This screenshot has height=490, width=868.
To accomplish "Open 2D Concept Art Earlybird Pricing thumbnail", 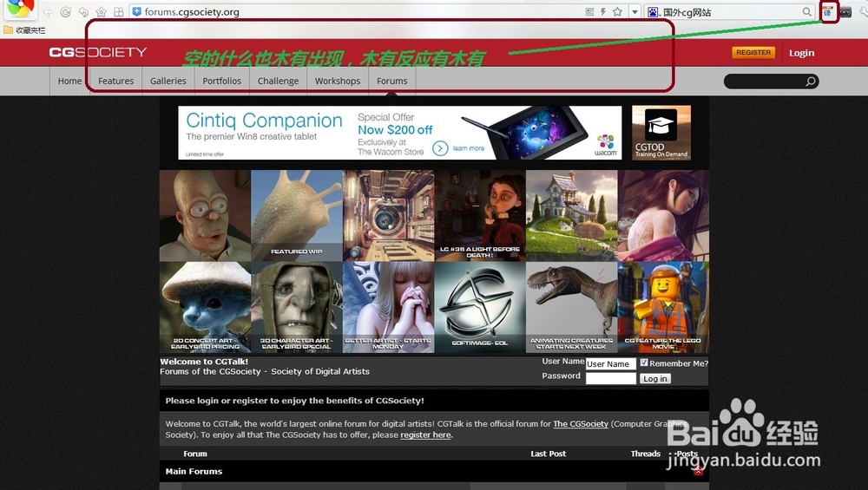I will tap(205, 307).
